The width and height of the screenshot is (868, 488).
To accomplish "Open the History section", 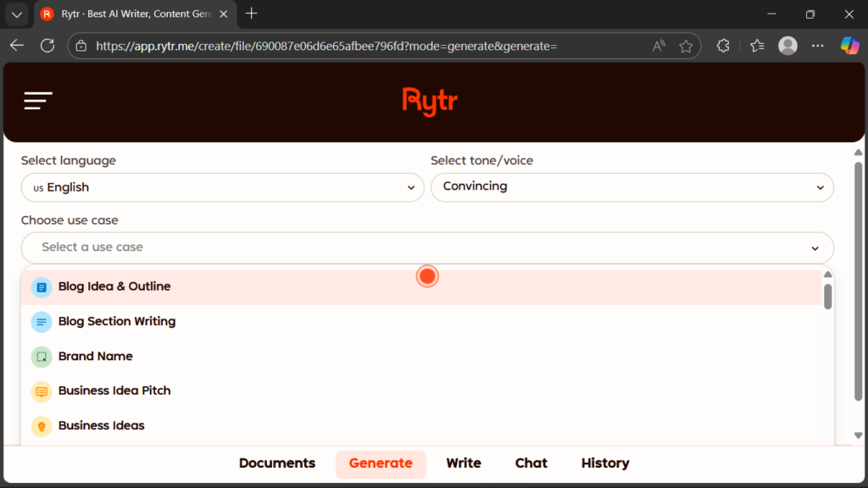I will (x=604, y=463).
